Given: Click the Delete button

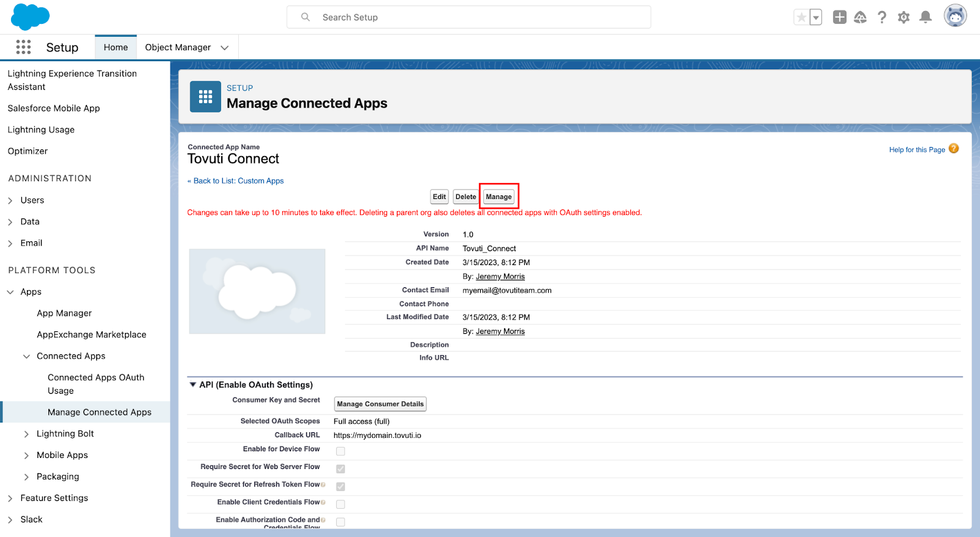Looking at the screenshot, I should coord(466,197).
